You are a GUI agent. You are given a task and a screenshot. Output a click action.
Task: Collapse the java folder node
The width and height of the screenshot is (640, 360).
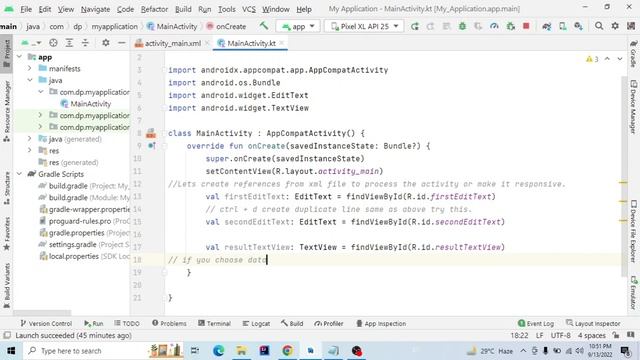30,80
